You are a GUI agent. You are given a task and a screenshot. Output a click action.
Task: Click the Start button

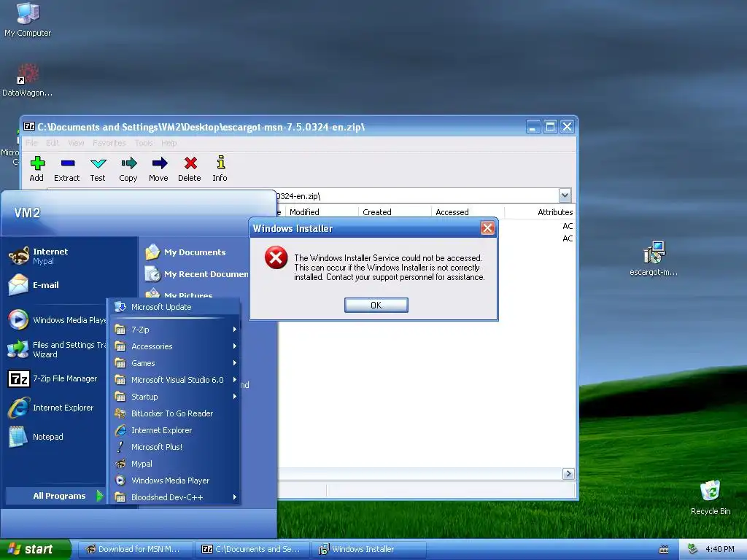(x=35, y=549)
